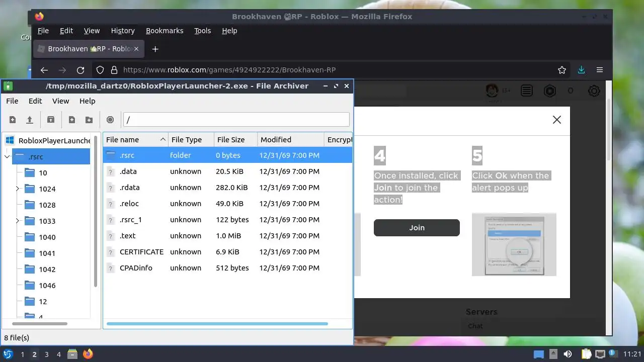Click the file manager icon in taskbar

pyautogui.click(x=72, y=354)
